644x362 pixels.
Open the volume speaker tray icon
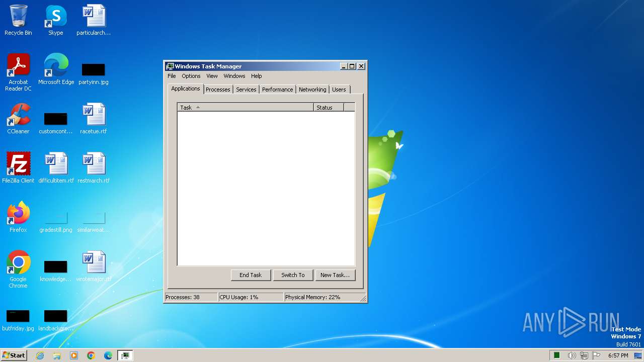click(572, 355)
